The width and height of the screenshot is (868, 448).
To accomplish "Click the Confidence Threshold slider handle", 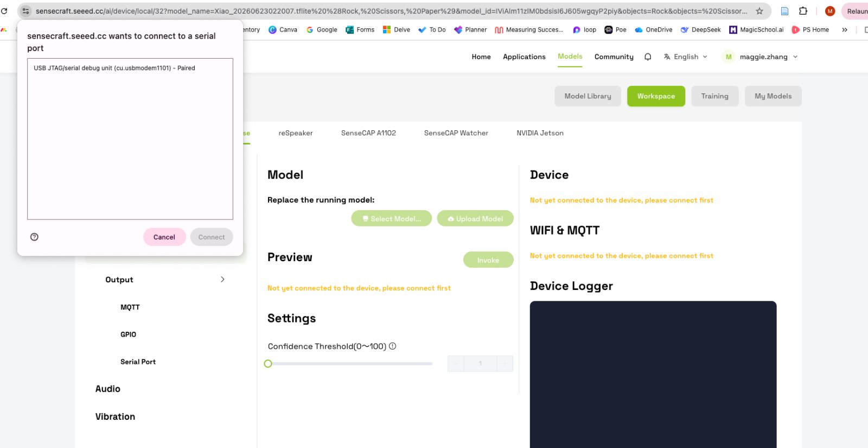I will pos(268,363).
